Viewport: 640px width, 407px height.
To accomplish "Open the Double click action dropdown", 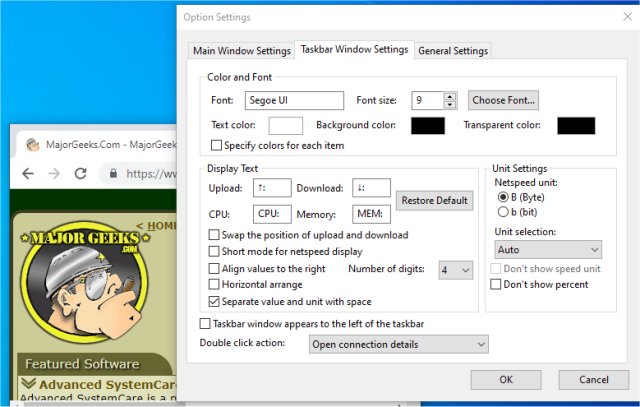I will [398, 344].
